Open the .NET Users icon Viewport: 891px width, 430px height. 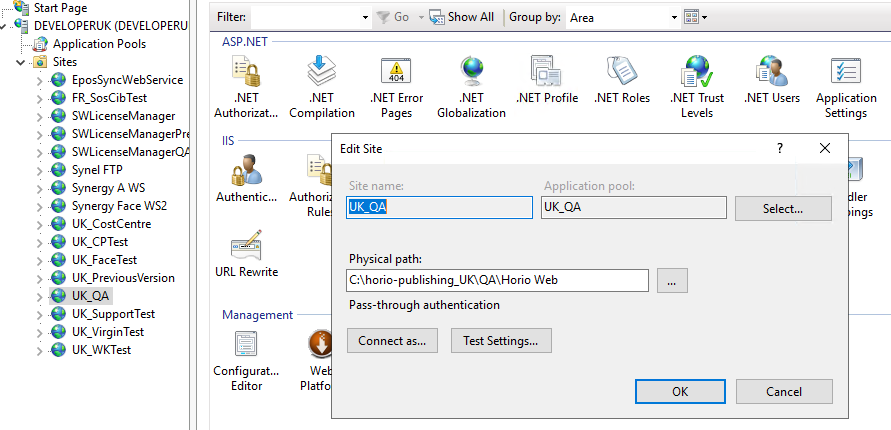coord(772,71)
